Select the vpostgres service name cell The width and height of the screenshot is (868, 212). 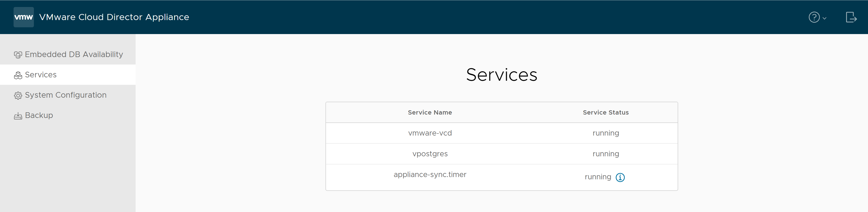(x=430, y=154)
